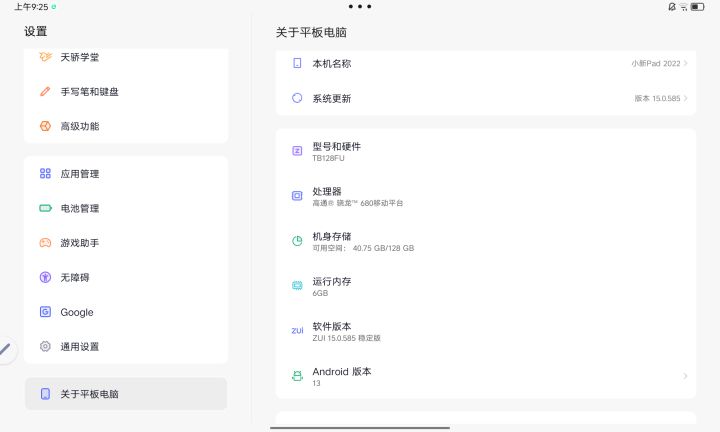Tap the 通用设置 gear icon

45,346
